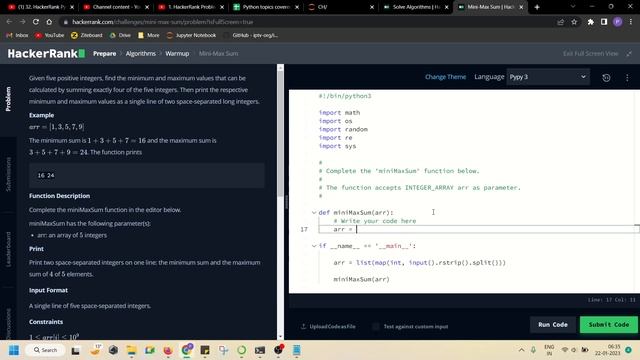The width and height of the screenshot is (640, 360).
Task: Open Sticky Notes from the taskbar
Action: click(205, 350)
